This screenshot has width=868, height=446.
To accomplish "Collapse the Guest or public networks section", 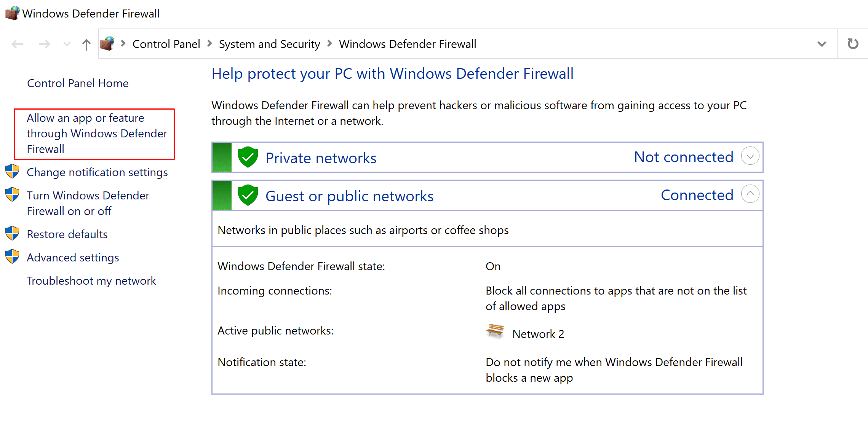I will click(x=750, y=194).
